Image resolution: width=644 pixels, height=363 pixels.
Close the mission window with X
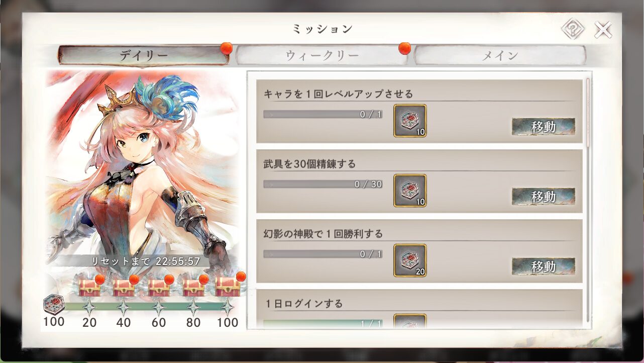603,30
